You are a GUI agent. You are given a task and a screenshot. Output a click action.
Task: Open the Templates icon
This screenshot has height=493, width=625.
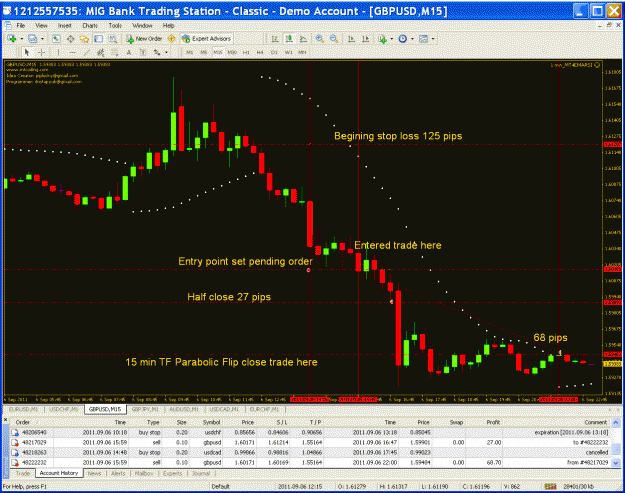423,39
